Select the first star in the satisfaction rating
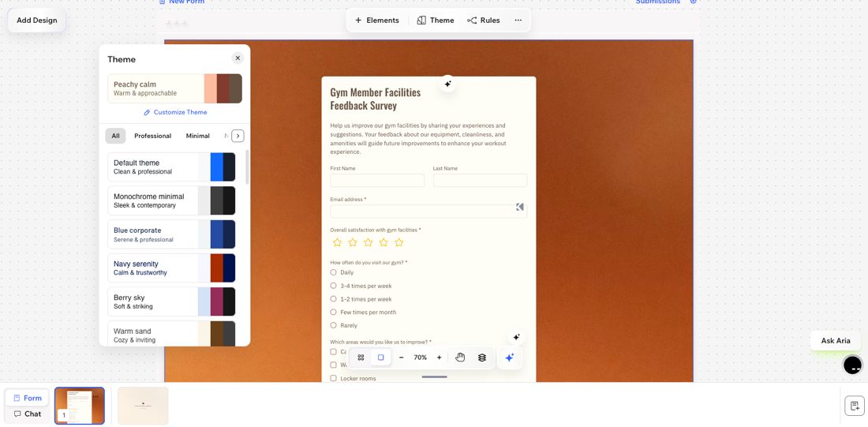The image size is (868, 427). click(x=337, y=242)
